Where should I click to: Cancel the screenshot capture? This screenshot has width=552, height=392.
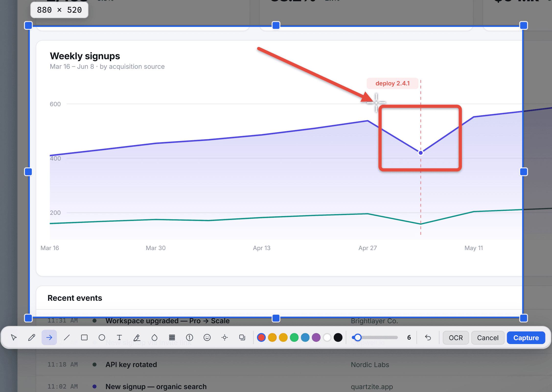pyautogui.click(x=488, y=338)
